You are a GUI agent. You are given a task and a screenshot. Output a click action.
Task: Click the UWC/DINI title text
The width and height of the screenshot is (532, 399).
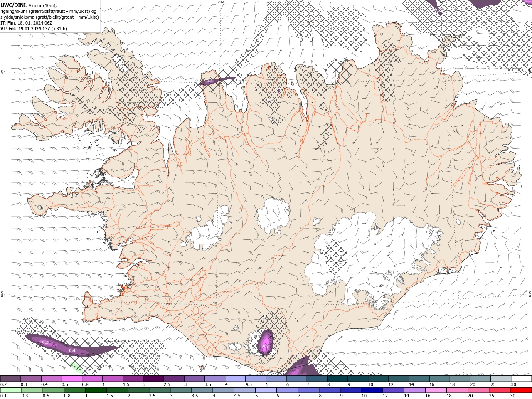coord(13,5)
